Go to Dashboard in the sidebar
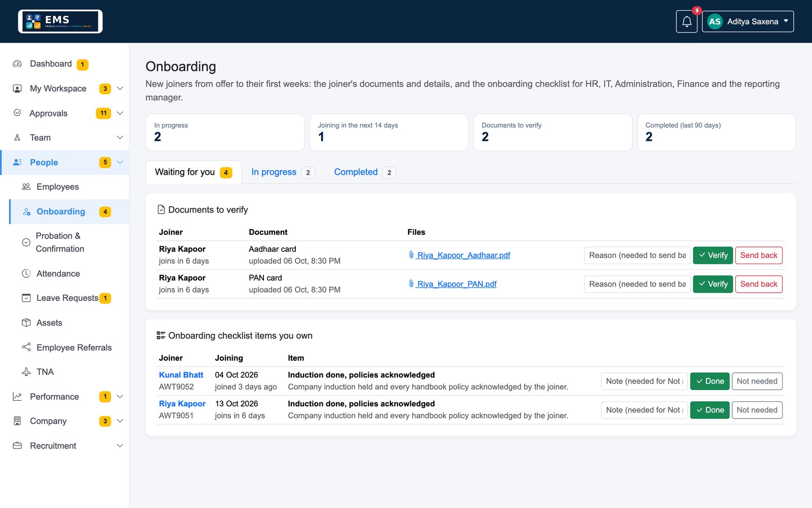The width and height of the screenshot is (812, 508). pyautogui.click(x=51, y=64)
